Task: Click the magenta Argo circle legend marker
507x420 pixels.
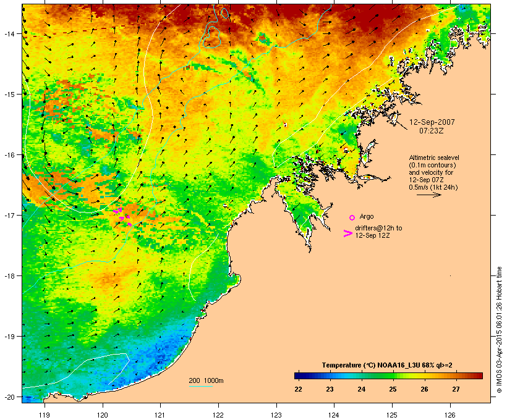Action: point(352,217)
